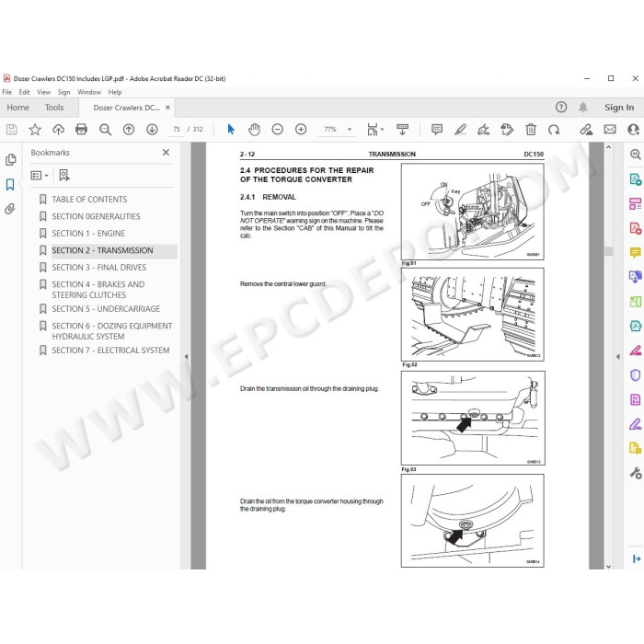
Task: Open the search magnifier in right pane
Action: click(635, 155)
